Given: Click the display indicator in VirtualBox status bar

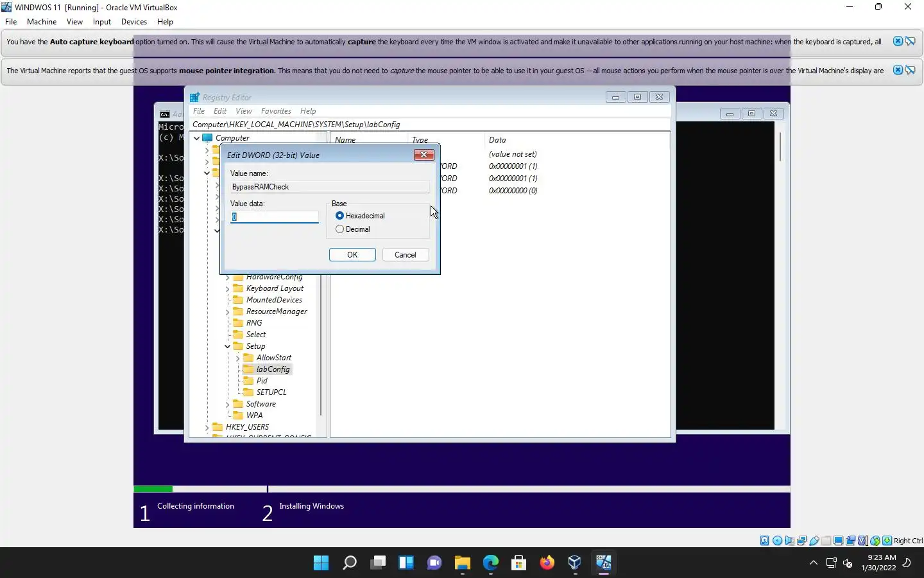Looking at the screenshot, I should [839, 541].
